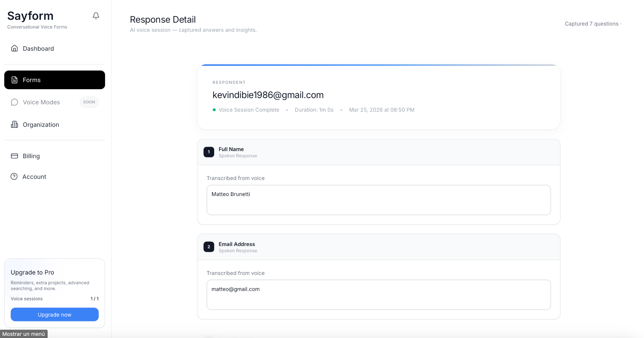Click the Organization building icon

pos(14,124)
